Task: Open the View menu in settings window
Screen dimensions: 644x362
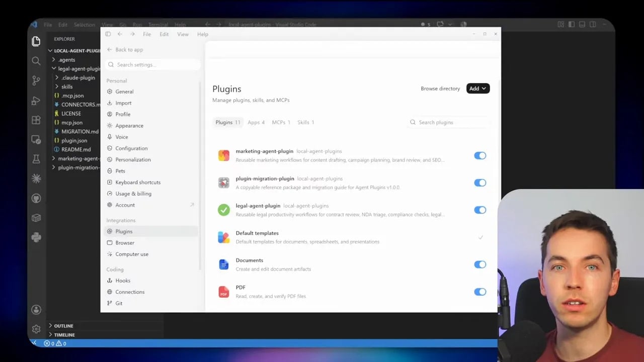Action: click(183, 34)
